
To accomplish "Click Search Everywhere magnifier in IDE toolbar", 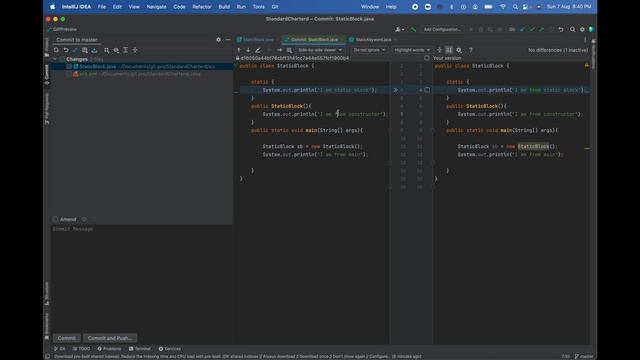I will [573, 29].
